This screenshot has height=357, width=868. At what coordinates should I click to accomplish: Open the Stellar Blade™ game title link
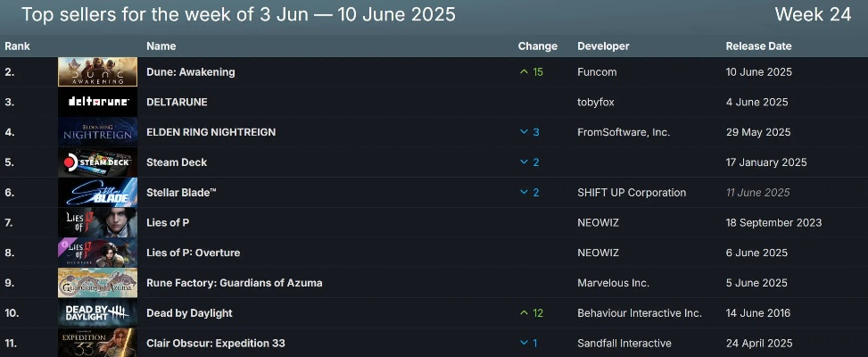coord(181,193)
